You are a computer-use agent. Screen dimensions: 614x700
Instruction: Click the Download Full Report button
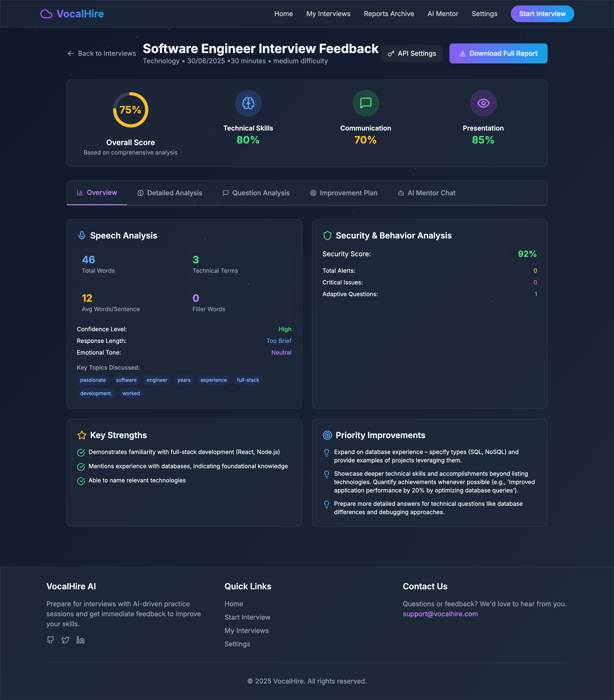pos(498,53)
